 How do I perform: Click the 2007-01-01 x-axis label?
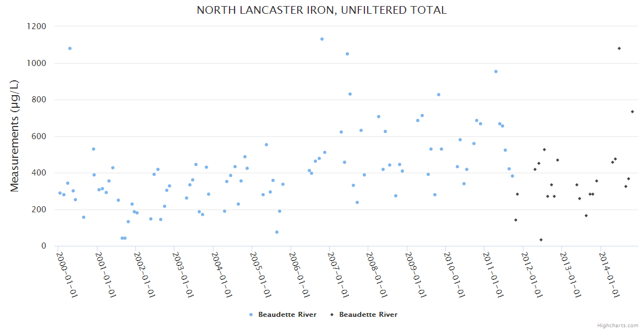pos(338,274)
